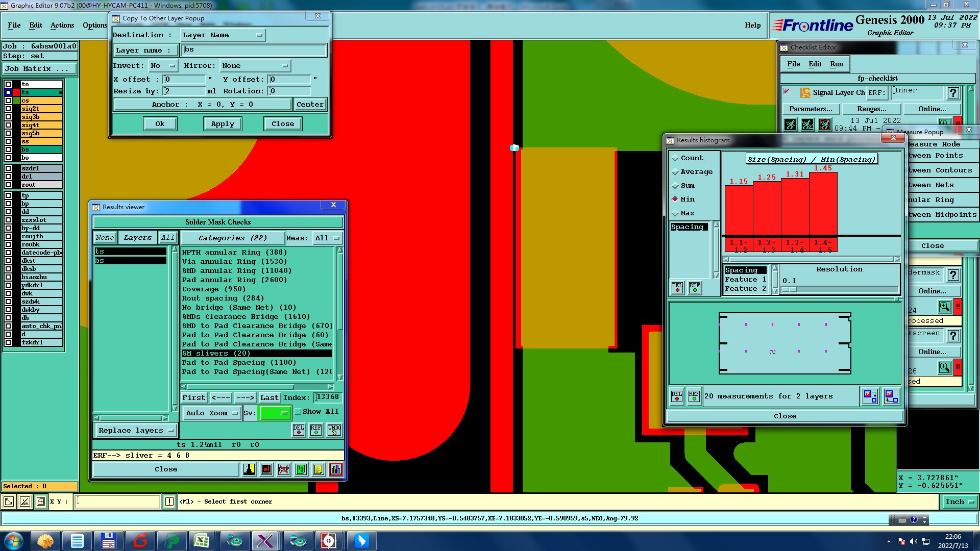The width and height of the screenshot is (980, 551).
Task: Click the green REF icon beside UNDO
Action: (316, 430)
